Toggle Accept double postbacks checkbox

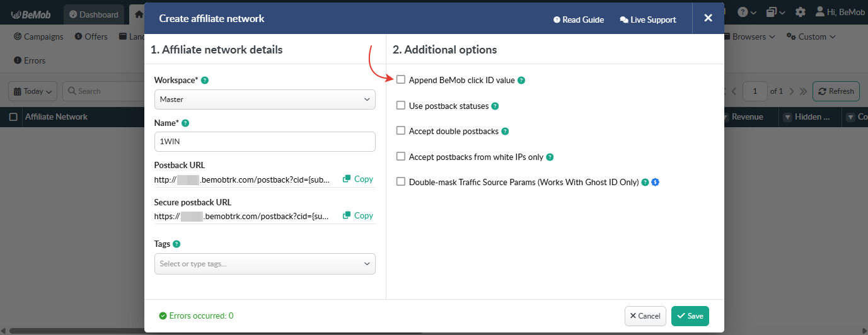(x=401, y=131)
